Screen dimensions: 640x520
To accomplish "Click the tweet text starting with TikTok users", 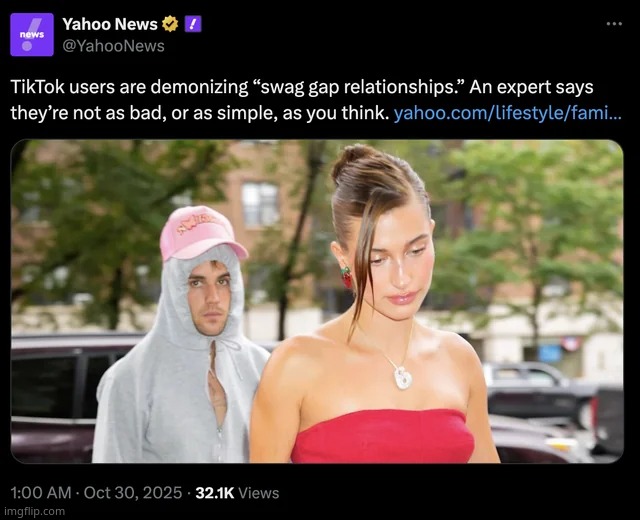I will 316,100.
